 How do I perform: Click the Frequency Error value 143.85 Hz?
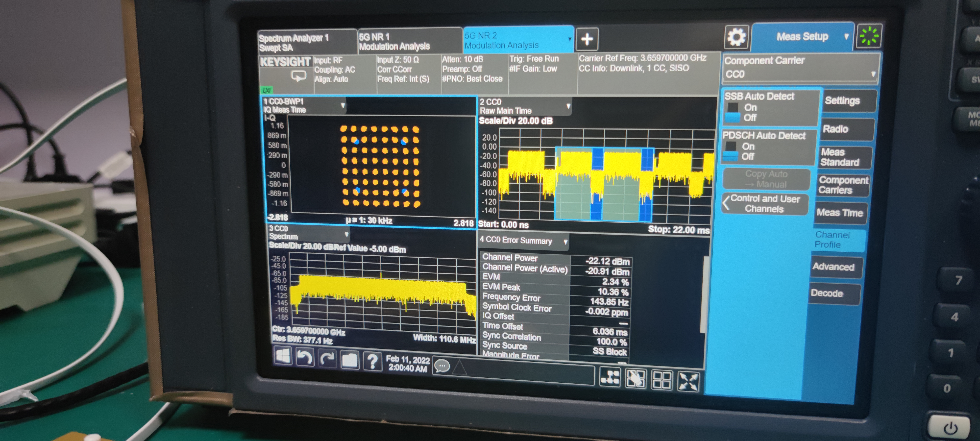(609, 302)
